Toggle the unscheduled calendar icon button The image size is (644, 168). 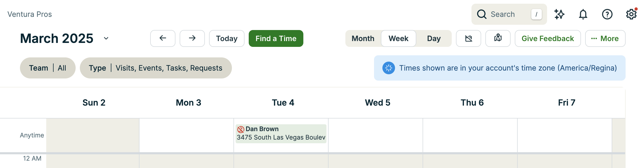pos(469,38)
